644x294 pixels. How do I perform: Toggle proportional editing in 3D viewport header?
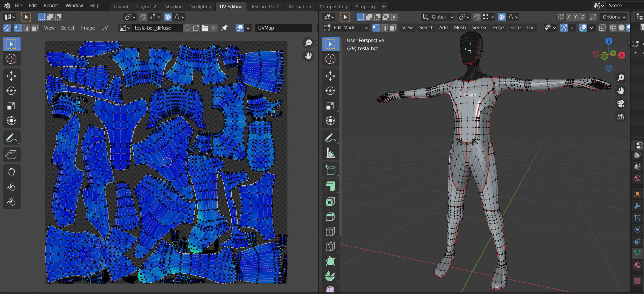[502, 17]
